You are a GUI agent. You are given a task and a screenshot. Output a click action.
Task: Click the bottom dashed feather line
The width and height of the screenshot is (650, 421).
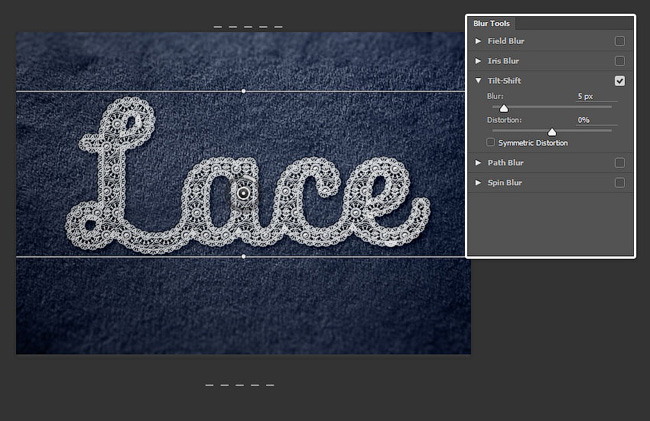pyautogui.click(x=240, y=385)
